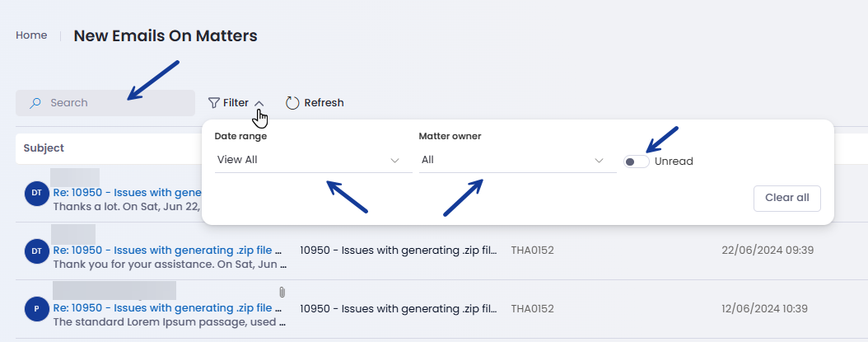Click the Refresh button label
This screenshot has height=342, width=868.
pyautogui.click(x=324, y=103)
